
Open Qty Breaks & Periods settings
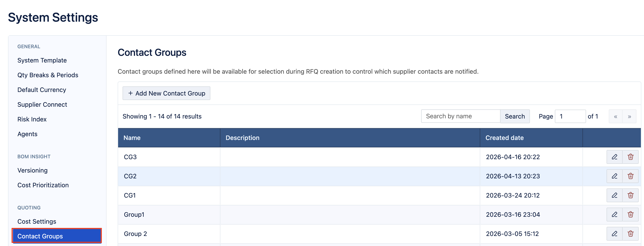point(48,75)
